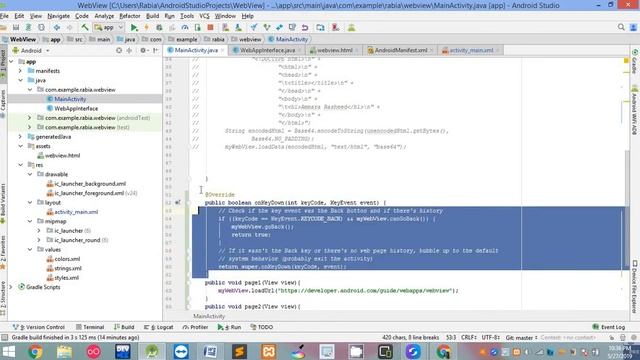This screenshot has height=360, width=640.
Task: Open Gradle side panel
Action: 635,61
